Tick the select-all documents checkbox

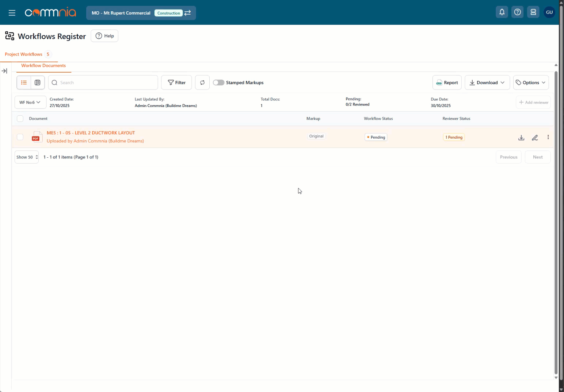point(20,119)
